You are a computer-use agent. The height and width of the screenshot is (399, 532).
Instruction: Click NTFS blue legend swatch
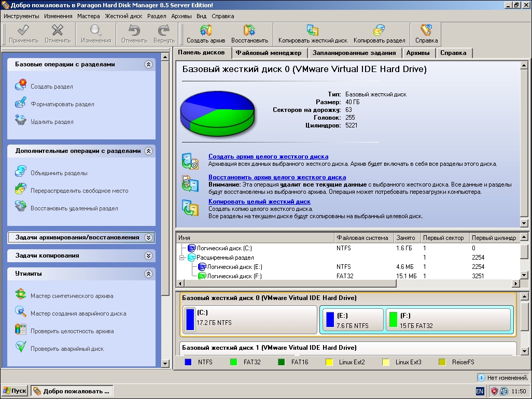click(188, 362)
